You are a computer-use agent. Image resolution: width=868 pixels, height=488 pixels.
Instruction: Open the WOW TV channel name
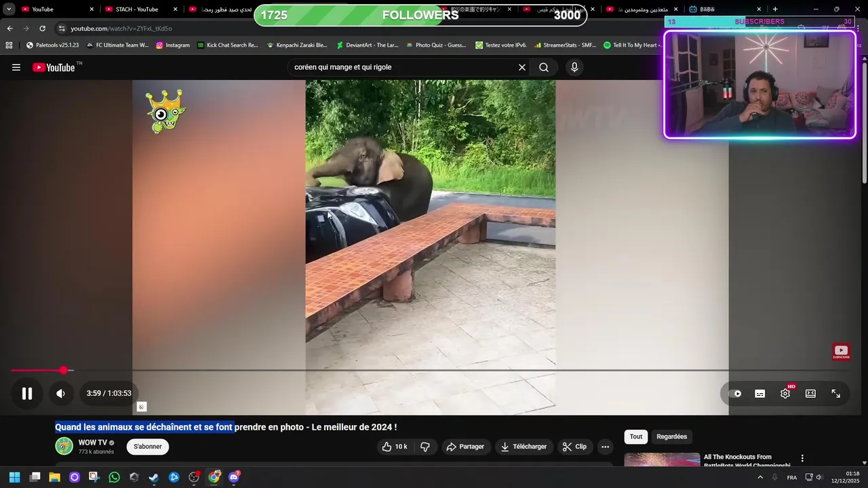pyautogui.click(x=93, y=443)
